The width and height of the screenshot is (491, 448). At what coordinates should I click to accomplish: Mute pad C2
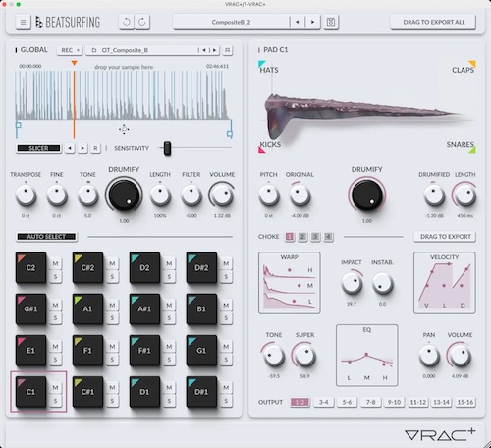(55, 263)
